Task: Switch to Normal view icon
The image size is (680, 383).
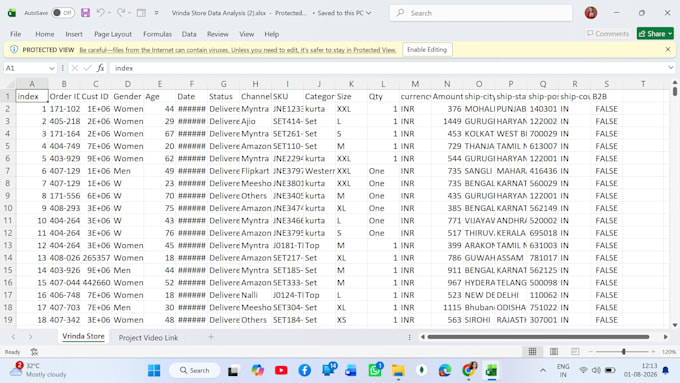Action: (532, 351)
